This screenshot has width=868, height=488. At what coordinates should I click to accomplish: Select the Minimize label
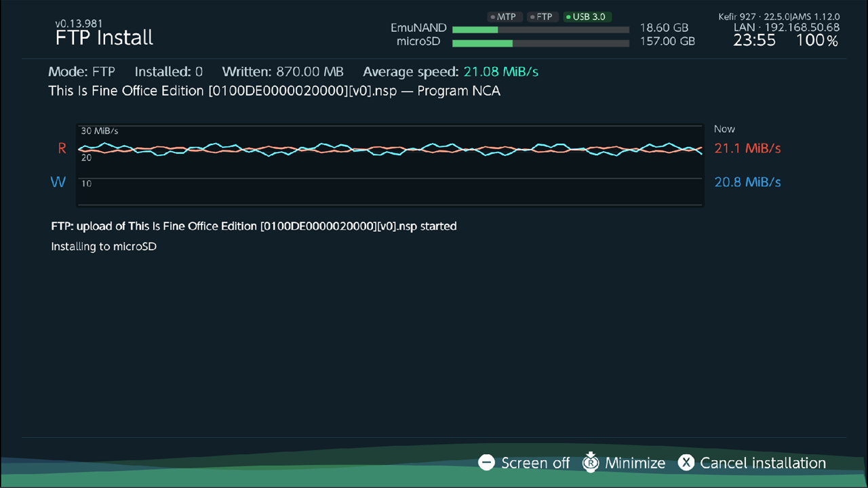coord(635,463)
